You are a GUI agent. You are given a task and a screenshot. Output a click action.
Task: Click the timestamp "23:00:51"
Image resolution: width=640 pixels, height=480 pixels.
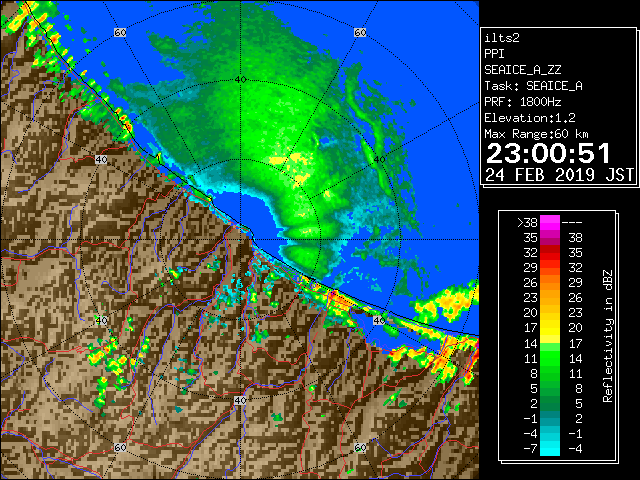tap(548, 153)
